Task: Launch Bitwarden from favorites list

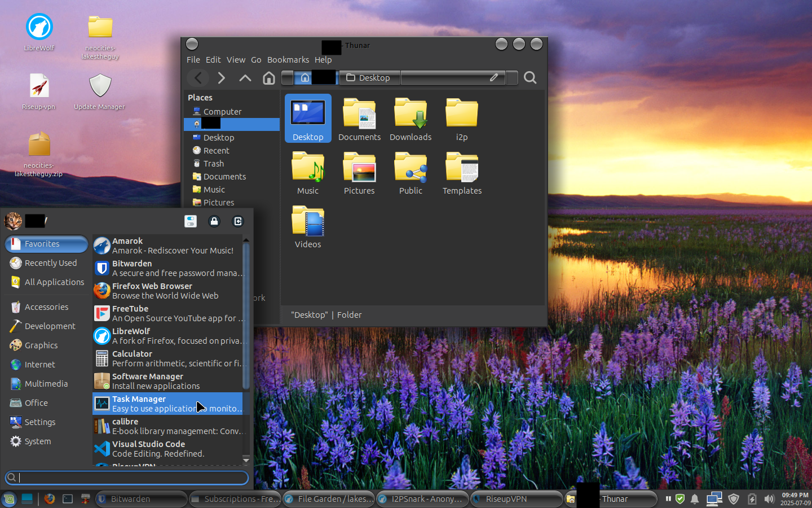Action: click(x=167, y=268)
